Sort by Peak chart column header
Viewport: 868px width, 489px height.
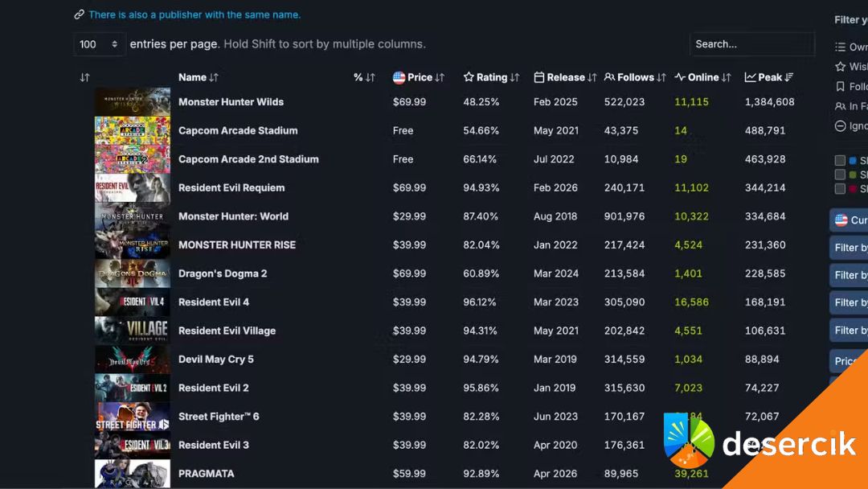coord(768,77)
